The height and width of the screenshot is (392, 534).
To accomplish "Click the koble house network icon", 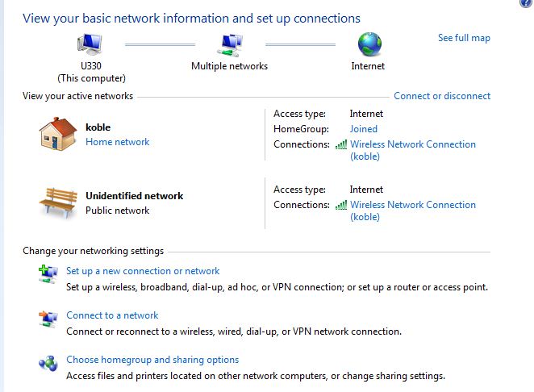I will (x=58, y=134).
